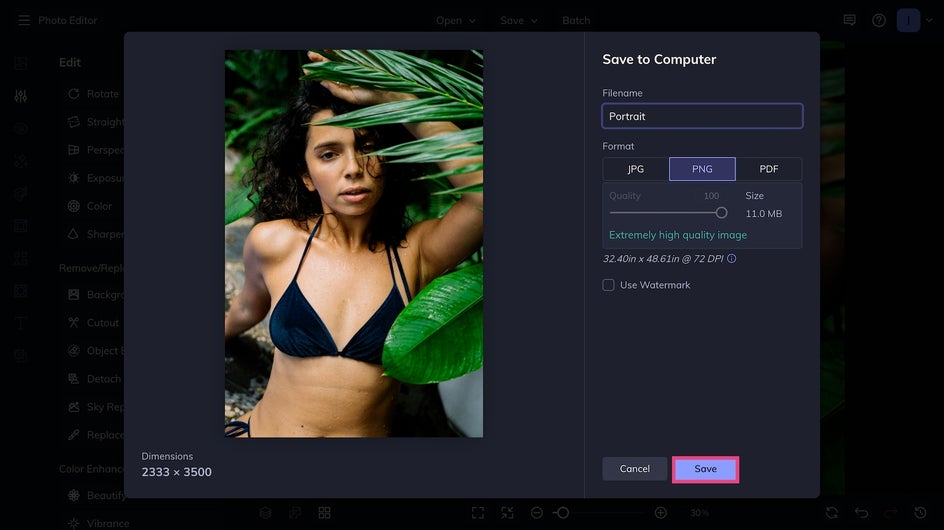The width and height of the screenshot is (944, 530).
Task: Click the Filename input field
Action: (x=702, y=116)
